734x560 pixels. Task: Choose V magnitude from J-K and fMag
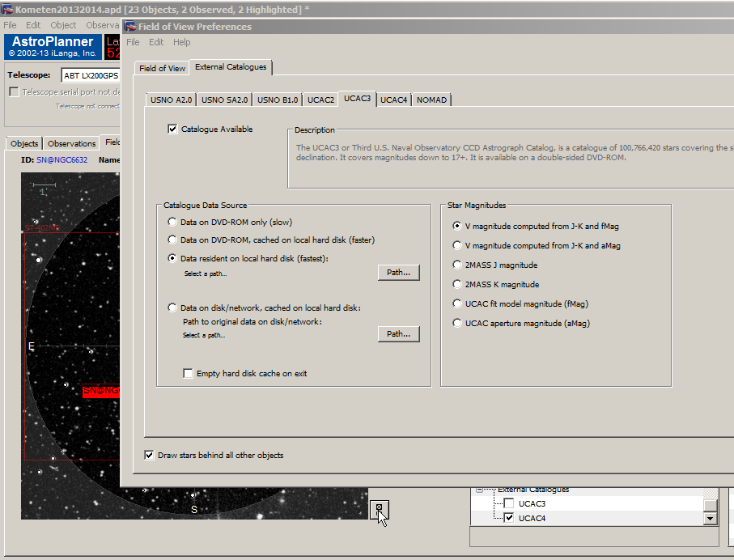(x=457, y=226)
